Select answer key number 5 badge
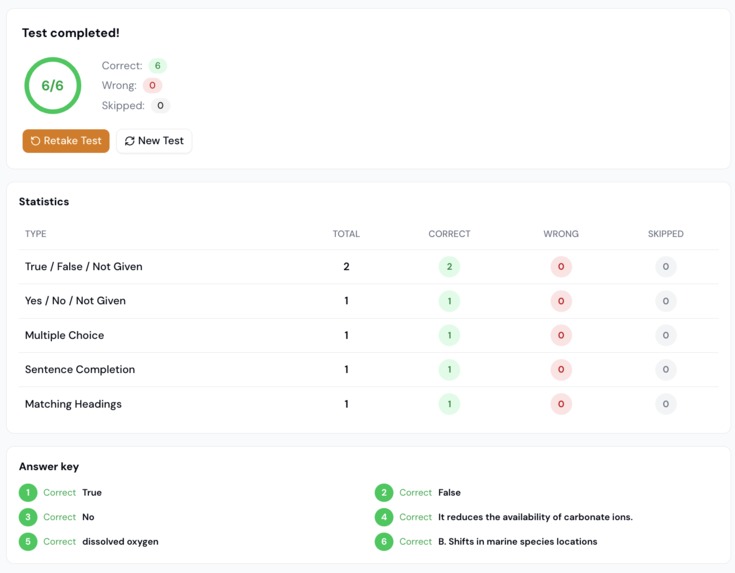Screen dimensions: 735x573 click(28, 542)
